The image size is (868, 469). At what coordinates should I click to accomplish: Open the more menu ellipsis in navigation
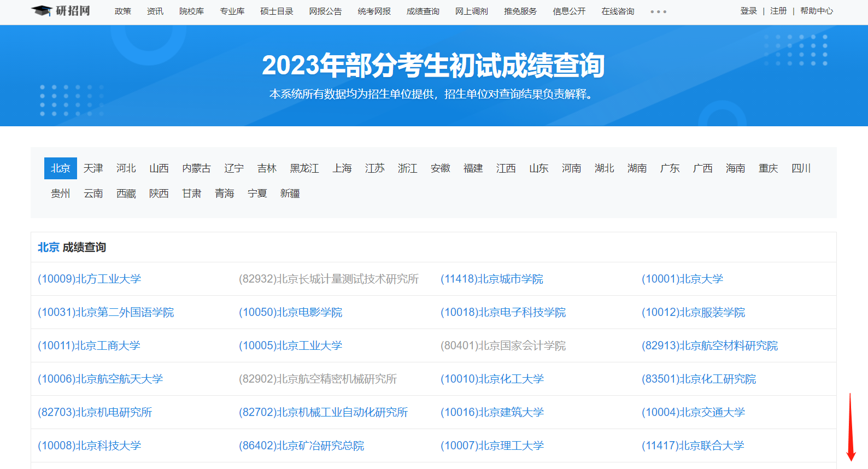658,11
